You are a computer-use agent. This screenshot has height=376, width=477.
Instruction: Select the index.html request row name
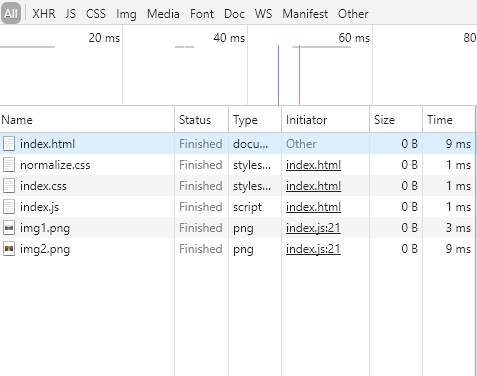tap(47, 144)
